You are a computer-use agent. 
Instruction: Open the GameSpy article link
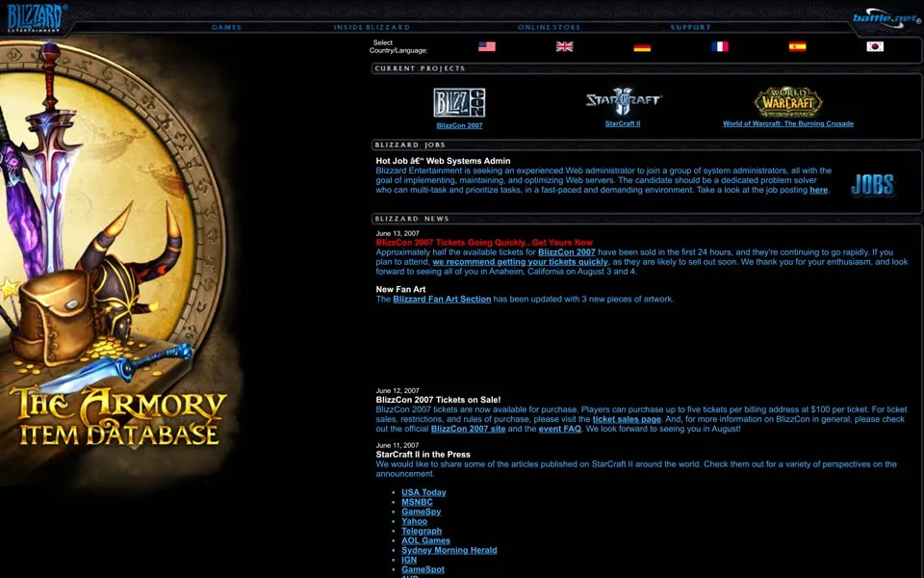(422, 512)
